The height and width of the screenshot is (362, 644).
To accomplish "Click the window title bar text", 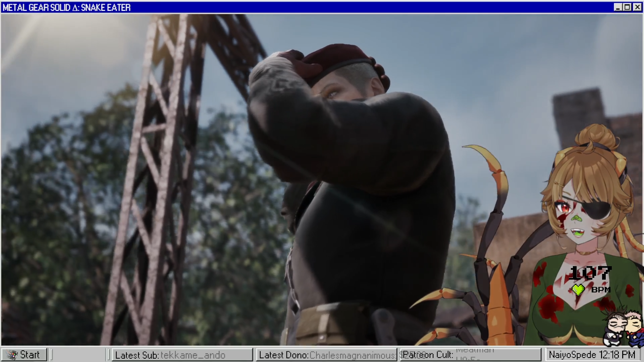I will pyautogui.click(x=66, y=7).
